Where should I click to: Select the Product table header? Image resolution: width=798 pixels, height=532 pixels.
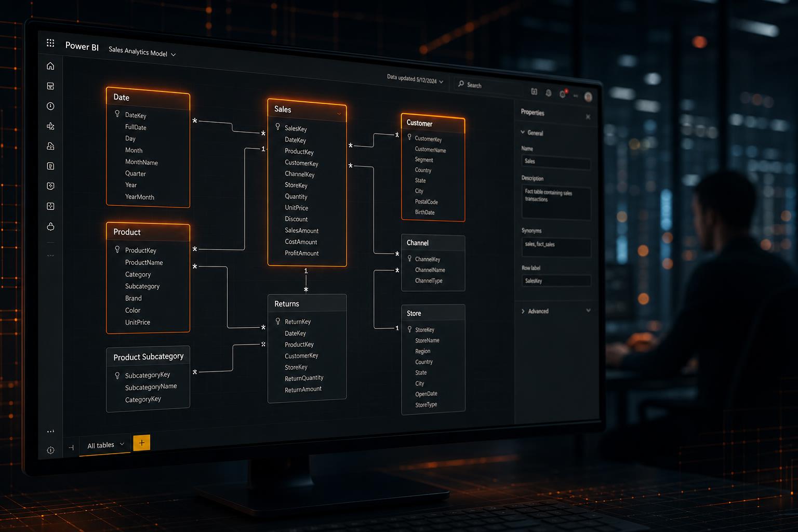pos(148,232)
